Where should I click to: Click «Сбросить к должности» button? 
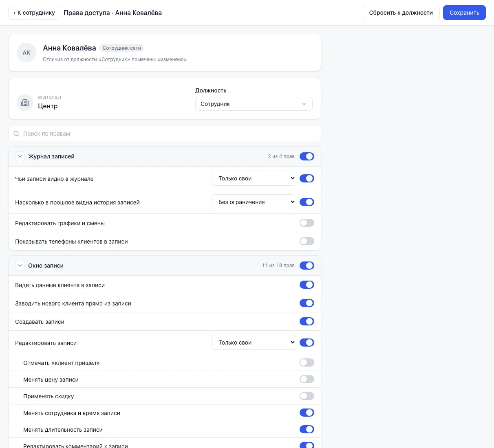401,13
